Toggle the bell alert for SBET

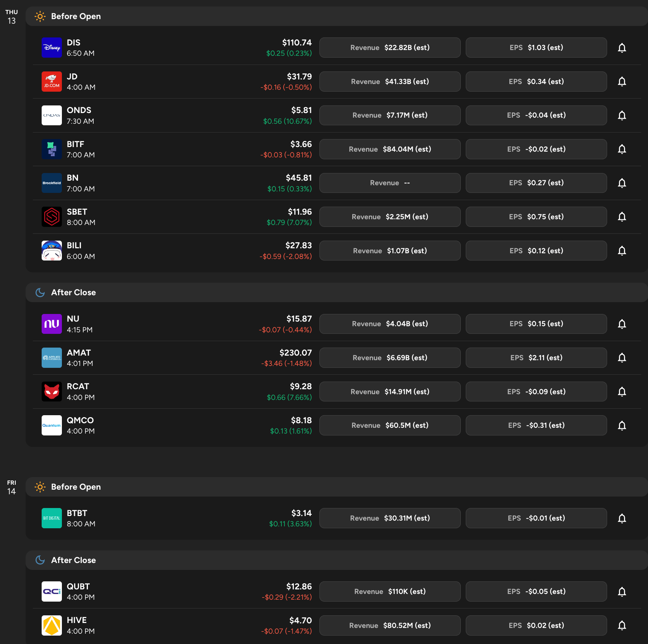[x=622, y=217]
